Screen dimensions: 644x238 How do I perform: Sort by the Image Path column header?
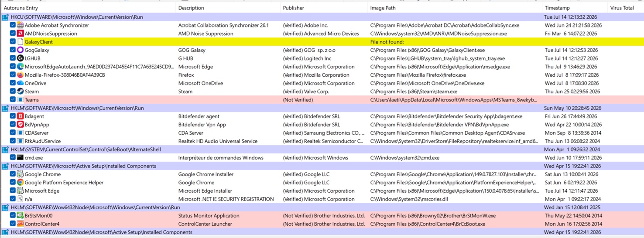(455, 8)
